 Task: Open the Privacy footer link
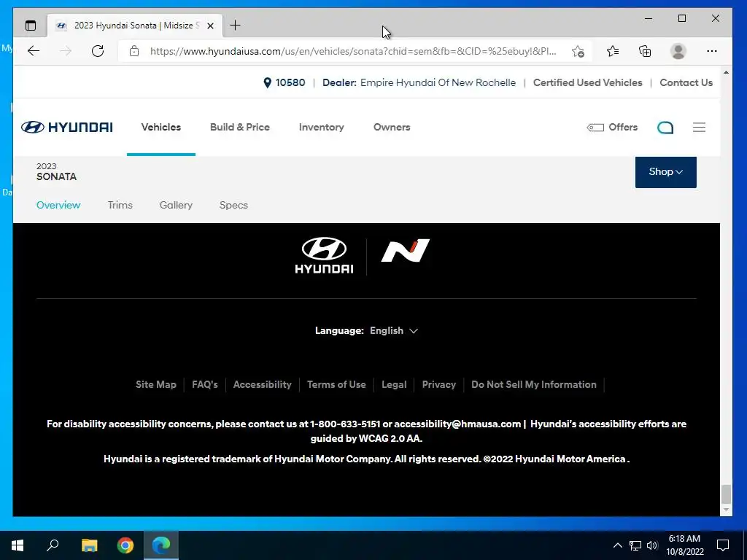point(438,384)
